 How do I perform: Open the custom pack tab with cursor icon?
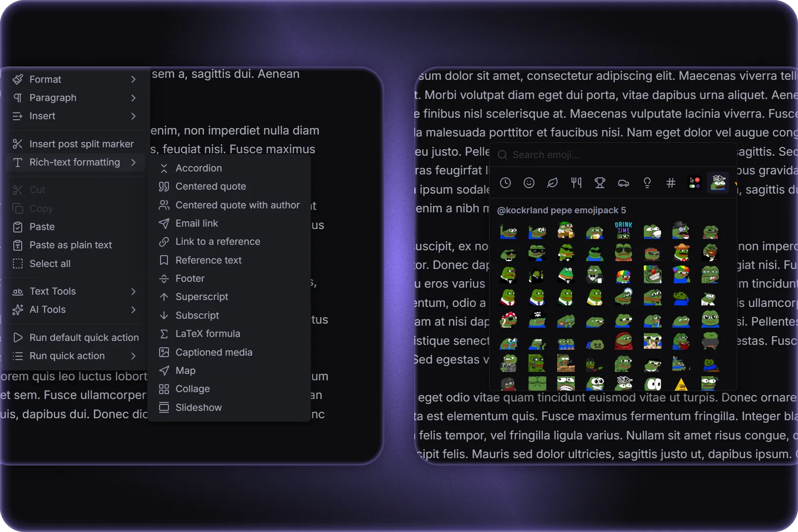(695, 183)
